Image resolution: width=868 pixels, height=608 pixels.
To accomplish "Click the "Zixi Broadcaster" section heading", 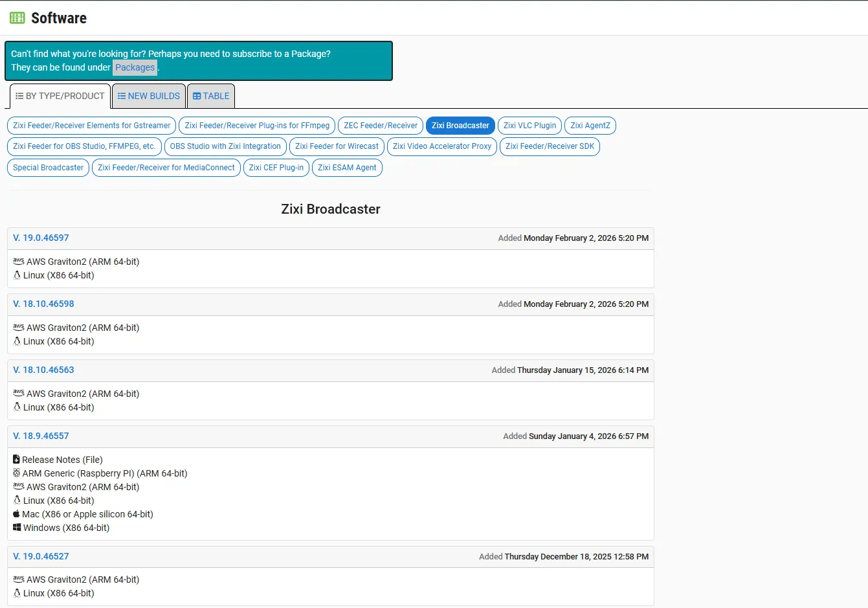I will coord(331,209).
